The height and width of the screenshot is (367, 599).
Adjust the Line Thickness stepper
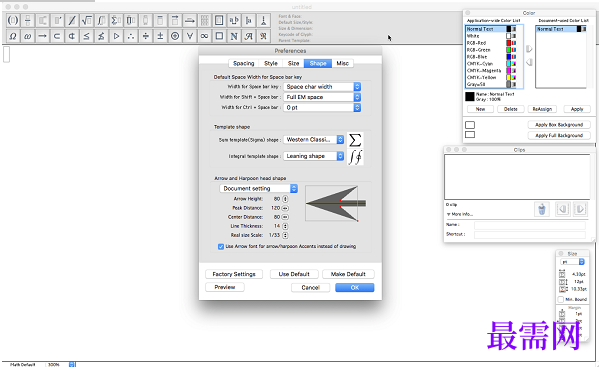[285, 226]
